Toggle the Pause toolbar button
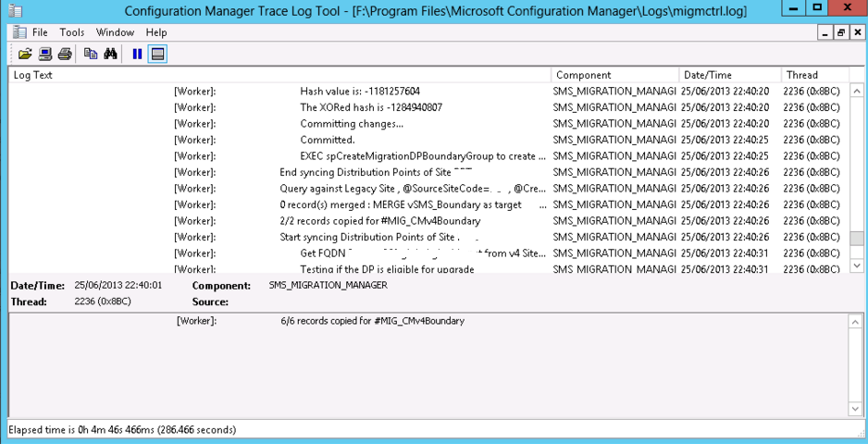 tap(137, 55)
